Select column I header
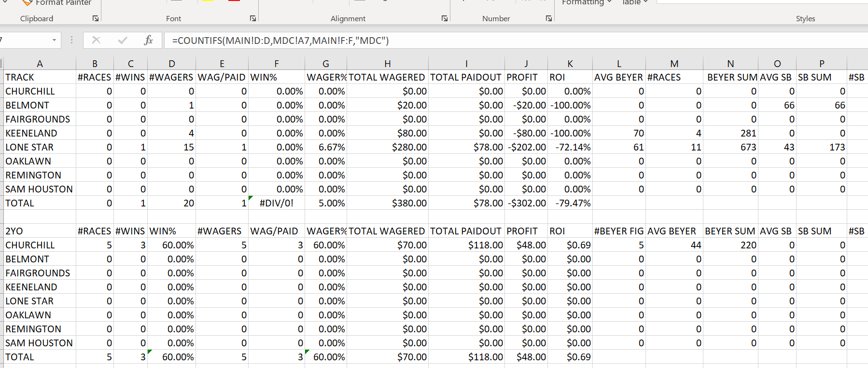Viewport: 868px width, 368px height. 466,64
